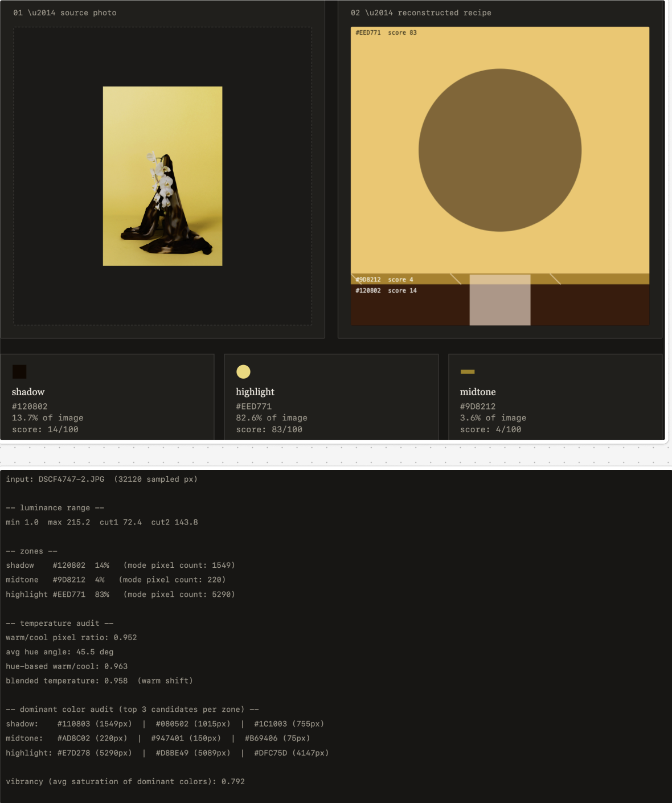
Task: Click 'blended temperature: 0.958 (warm shift)' line
Action: 100,681
